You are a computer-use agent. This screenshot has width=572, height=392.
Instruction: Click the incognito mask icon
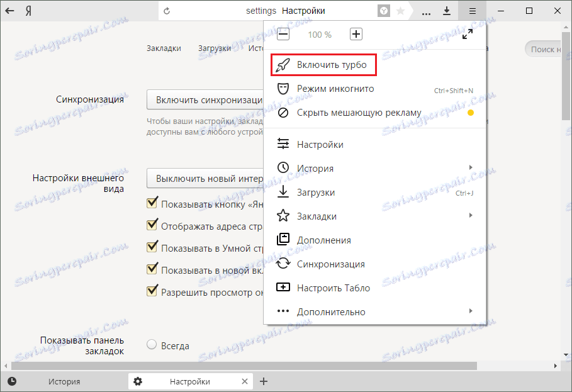click(283, 89)
